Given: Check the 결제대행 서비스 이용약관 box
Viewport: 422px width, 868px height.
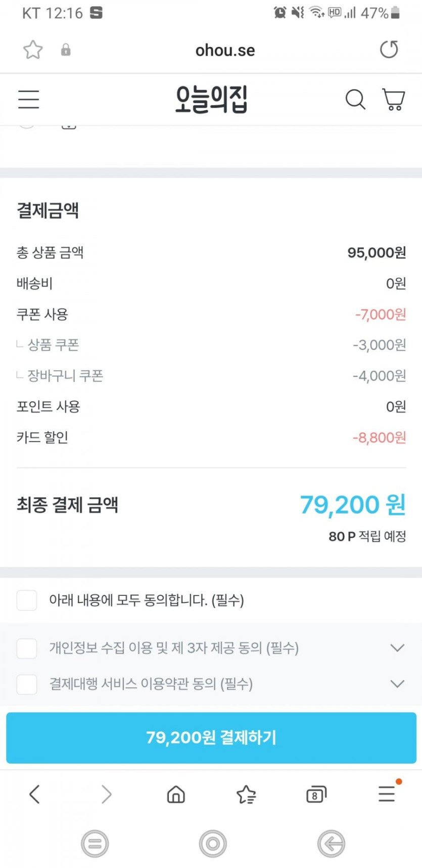Looking at the screenshot, I should click(x=27, y=684).
